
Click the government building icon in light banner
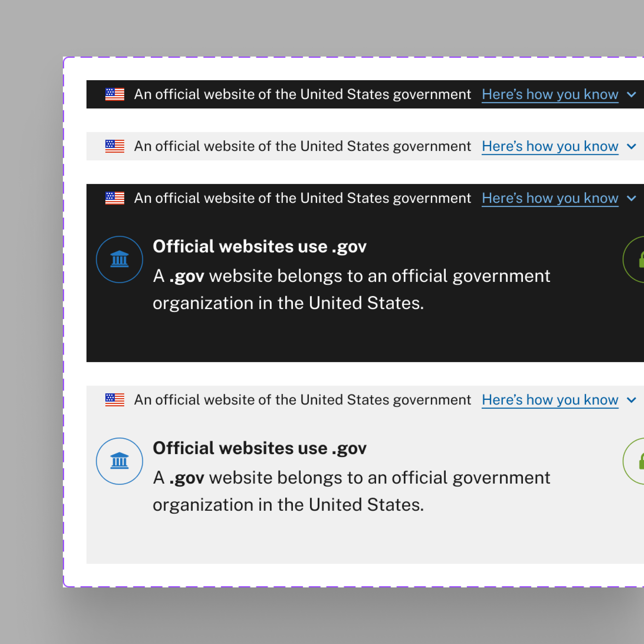pyautogui.click(x=119, y=461)
